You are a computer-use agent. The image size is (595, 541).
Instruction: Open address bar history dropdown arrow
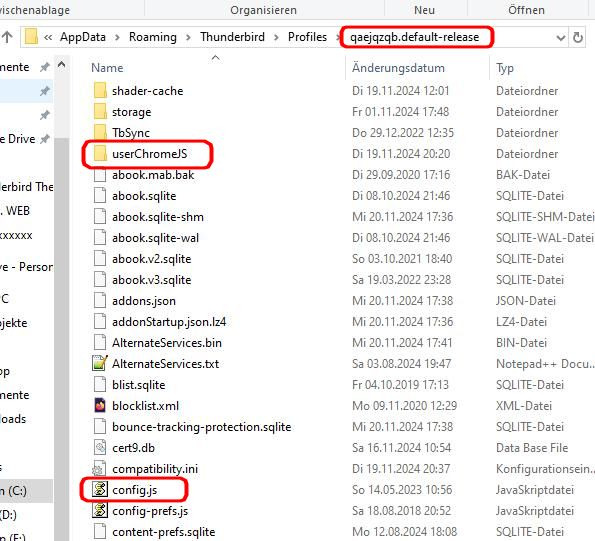pyautogui.click(x=560, y=37)
